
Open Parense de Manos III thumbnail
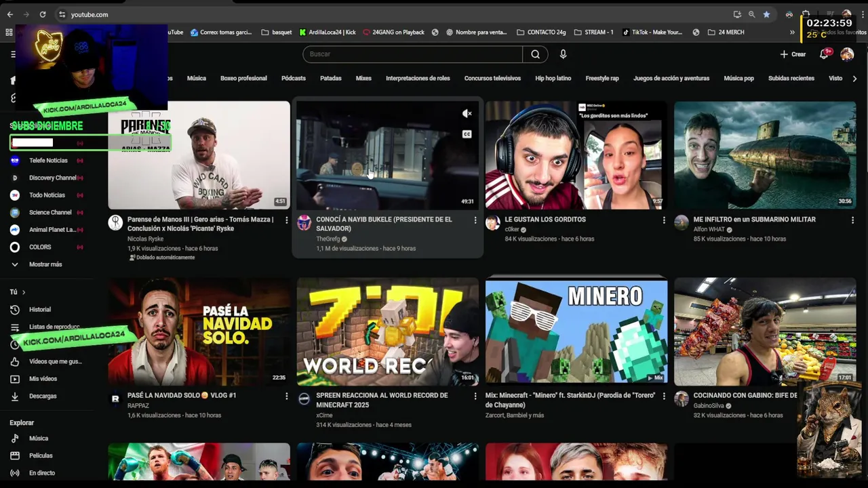(199, 155)
